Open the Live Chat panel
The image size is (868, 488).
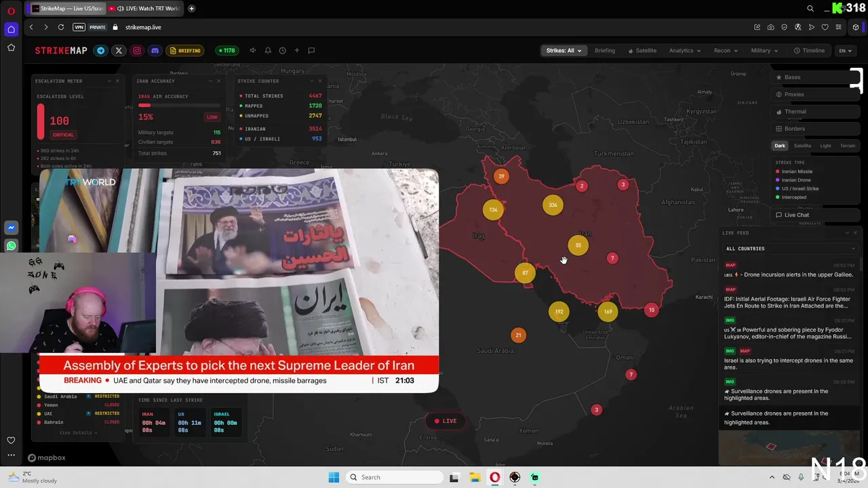click(x=816, y=215)
